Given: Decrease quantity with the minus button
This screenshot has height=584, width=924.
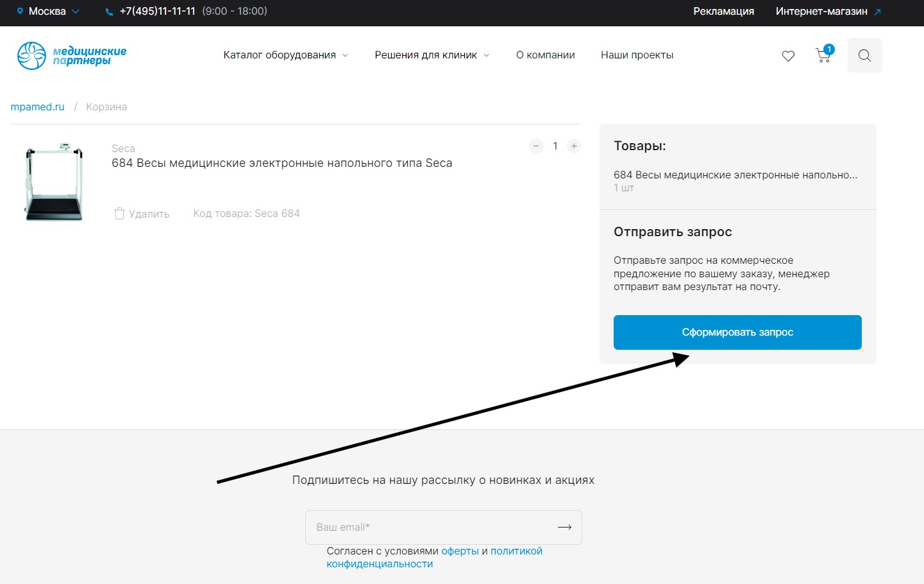Looking at the screenshot, I should pyautogui.click(x=536, y=146).
